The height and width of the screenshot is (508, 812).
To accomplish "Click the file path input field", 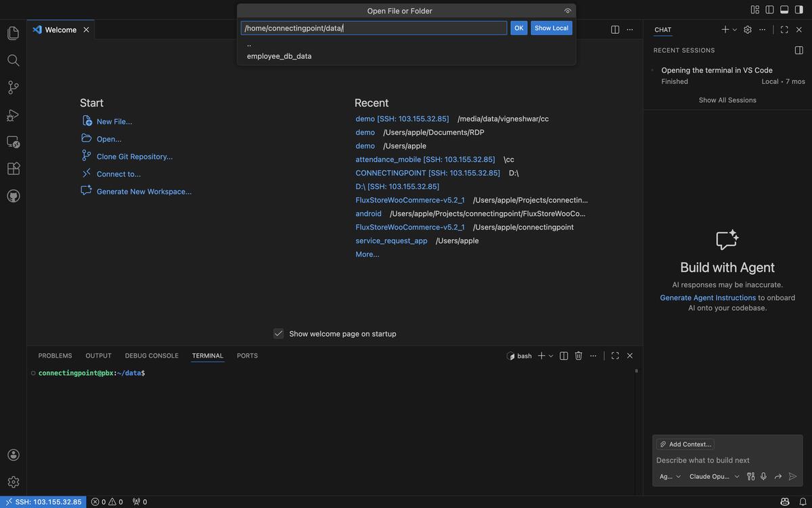I will (x=374, y=28).
